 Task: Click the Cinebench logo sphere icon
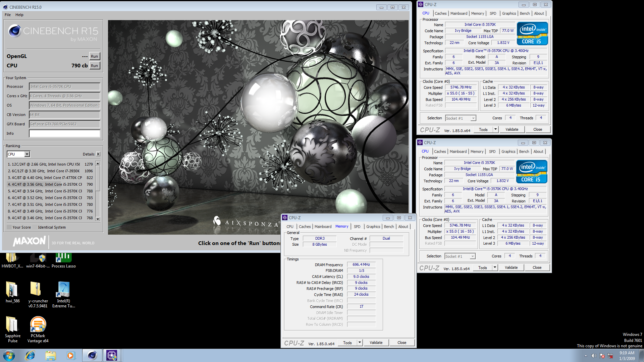click(x=14, y=31)
